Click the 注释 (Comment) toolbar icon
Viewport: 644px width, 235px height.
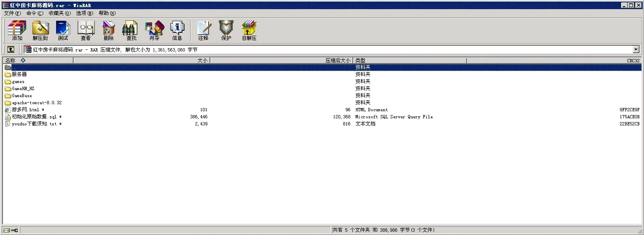point(203,30)
